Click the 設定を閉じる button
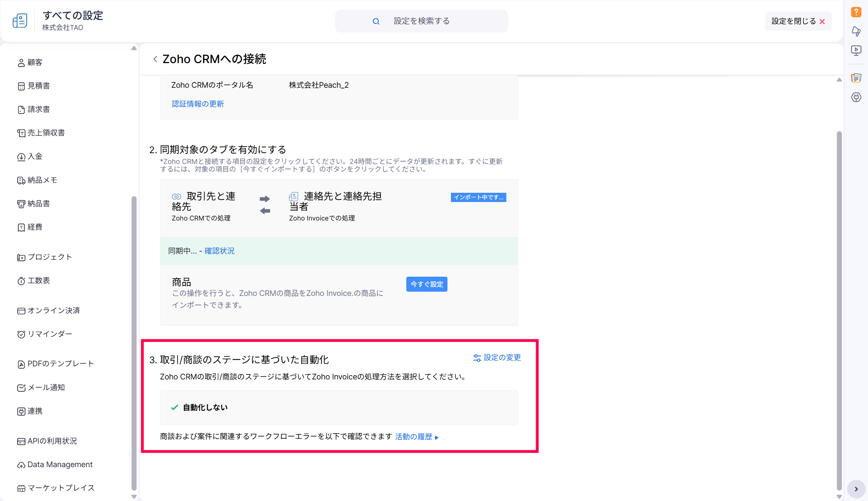868x501 pixels. [x=798, y=21]
